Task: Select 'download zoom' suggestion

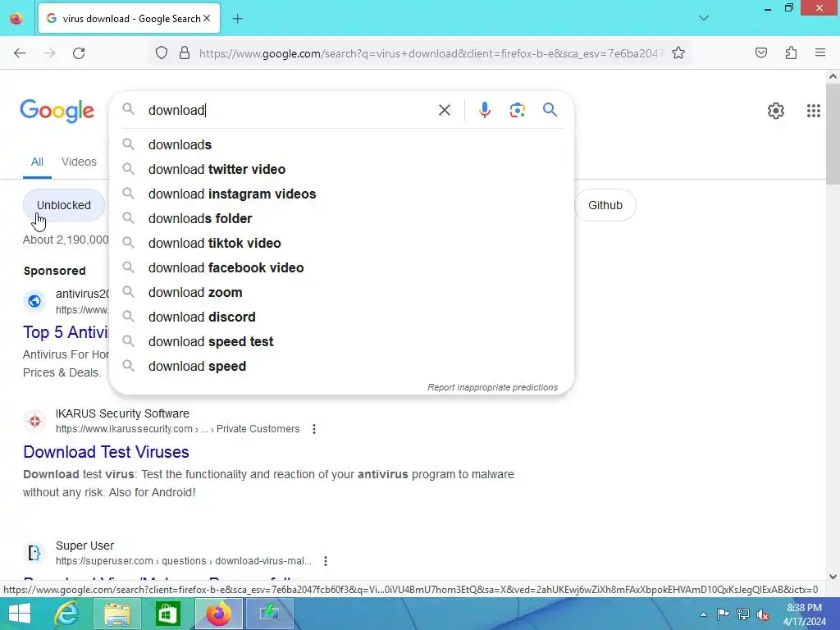Action: pyautogui.click(x=342, y=293)
